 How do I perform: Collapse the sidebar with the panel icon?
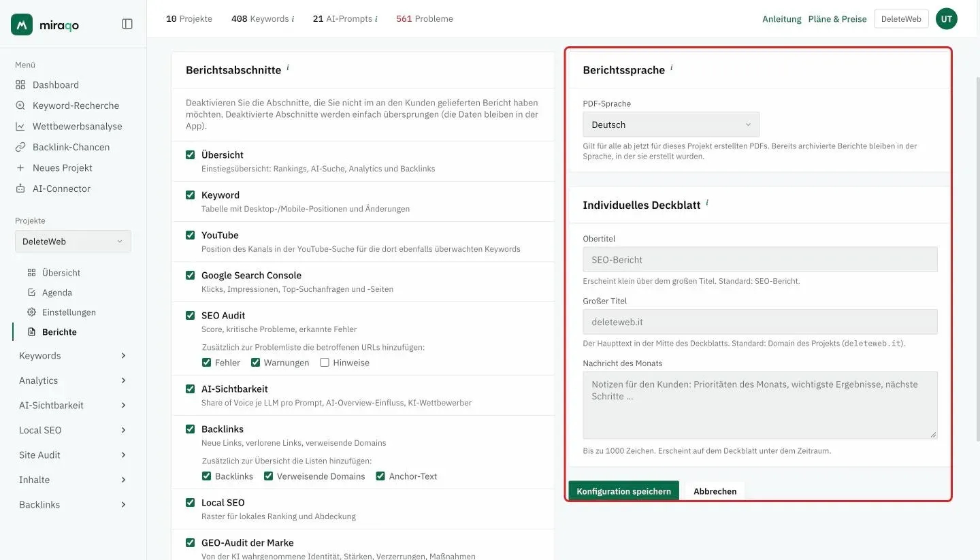[x=127, y=24]
